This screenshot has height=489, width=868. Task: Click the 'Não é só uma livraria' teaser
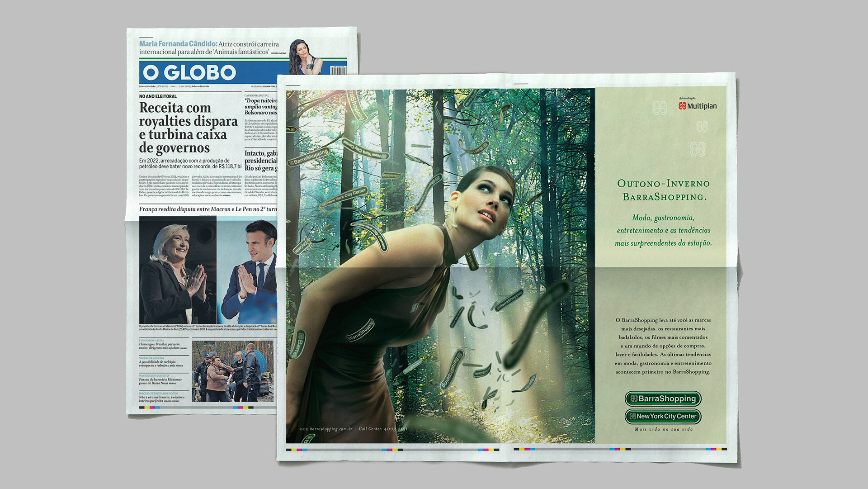pyautogui.click(x=162, y=399)
